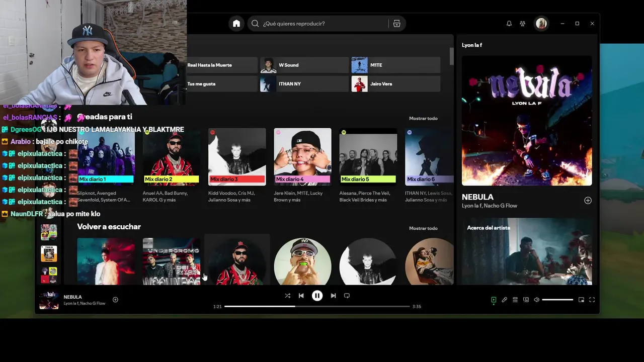Image resolution: width=644 pixels, height=362 pixels.
Task: Open the notifications bell
Action: [509, 24]
